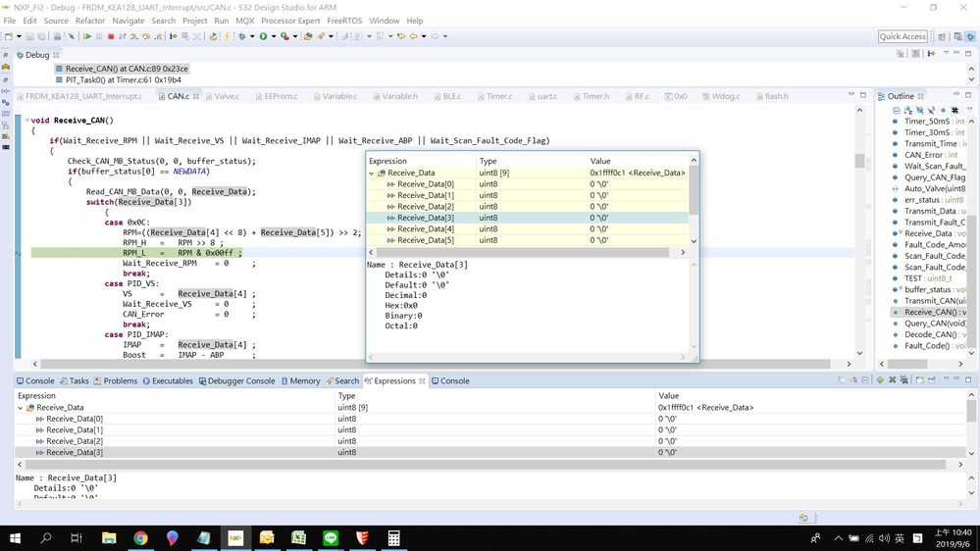Collapse the Receive_CAN function fold marker
980x551 pixels.
pos(26,120)
